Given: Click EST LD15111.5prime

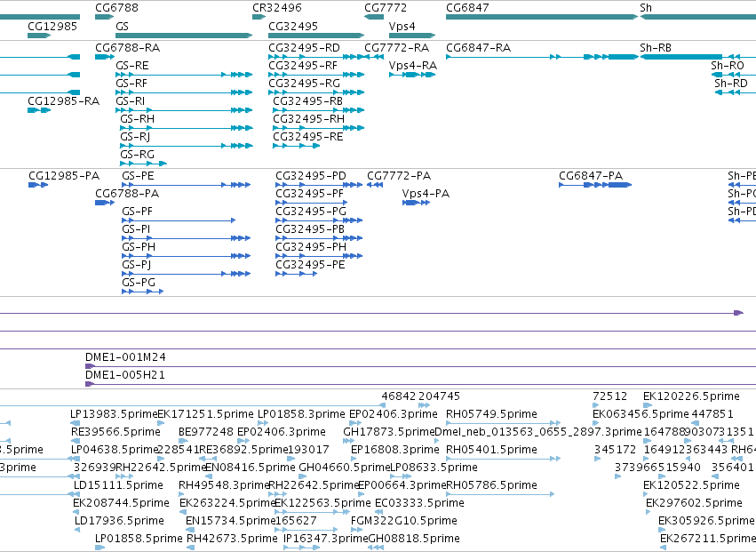Looking at the screenshot, I should tap(74, 494).
